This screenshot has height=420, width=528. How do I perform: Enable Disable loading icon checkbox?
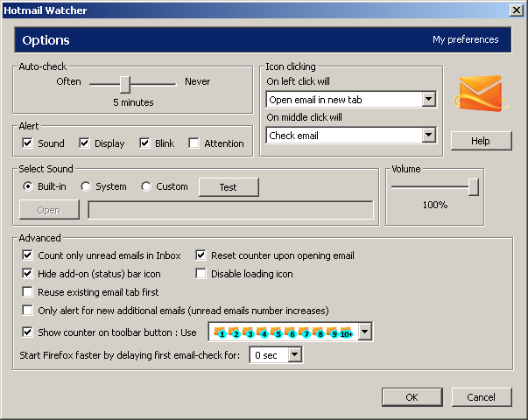click(x=201, y=273)
